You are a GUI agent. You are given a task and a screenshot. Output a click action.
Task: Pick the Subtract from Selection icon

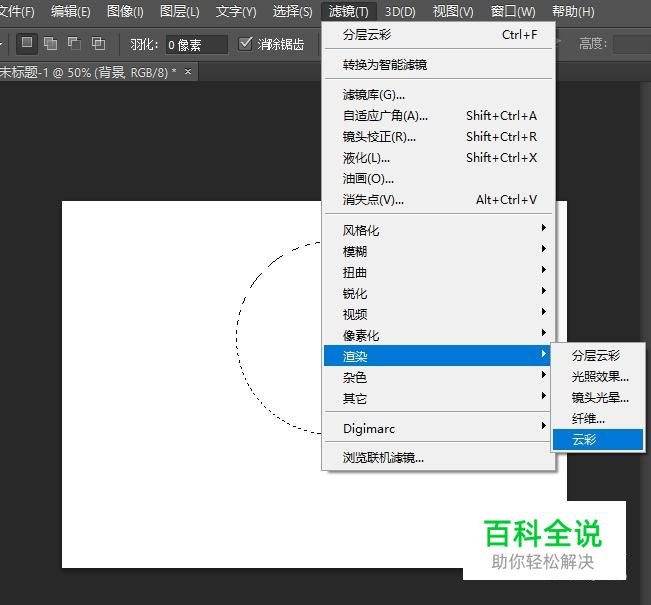pyautogui.click(x=75, y=43)
